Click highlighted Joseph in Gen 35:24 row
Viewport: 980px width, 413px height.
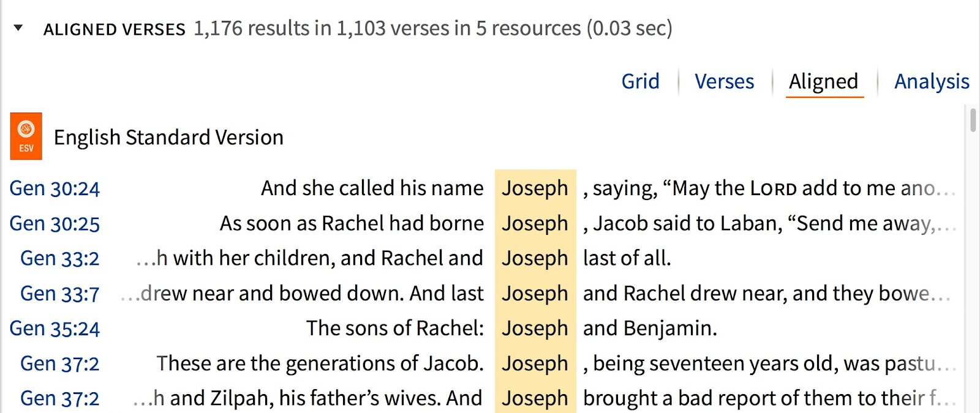(x=535, y=329)
